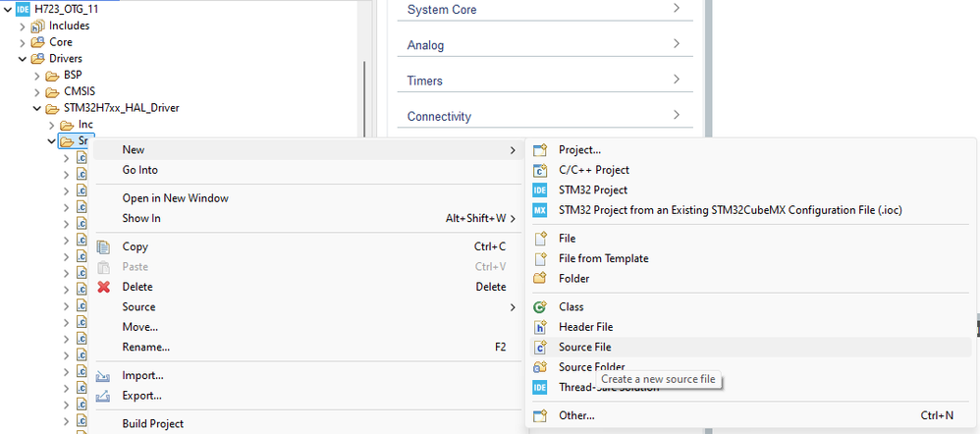Click the File from Template icon
980x434 pixels.
click(540, 258)
